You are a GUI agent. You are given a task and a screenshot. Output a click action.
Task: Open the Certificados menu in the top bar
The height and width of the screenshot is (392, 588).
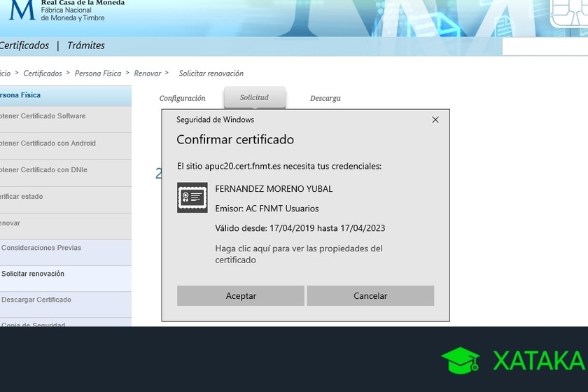(x=24, y=45)
